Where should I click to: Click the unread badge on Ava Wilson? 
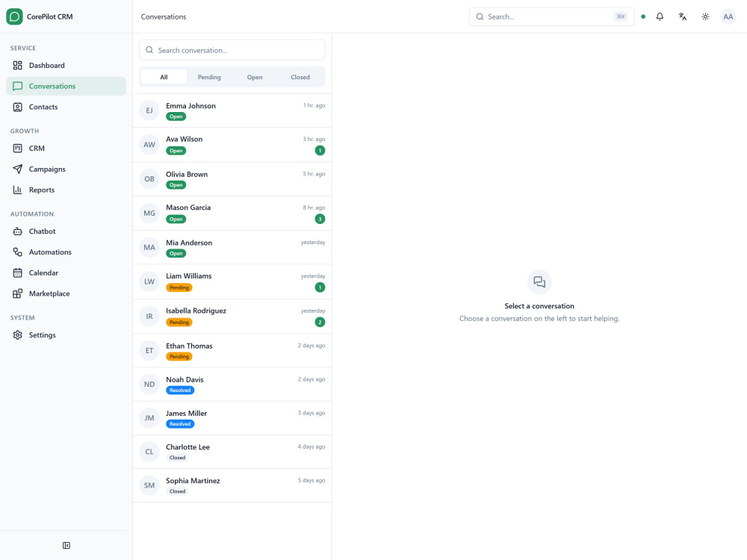pos(320,151)
